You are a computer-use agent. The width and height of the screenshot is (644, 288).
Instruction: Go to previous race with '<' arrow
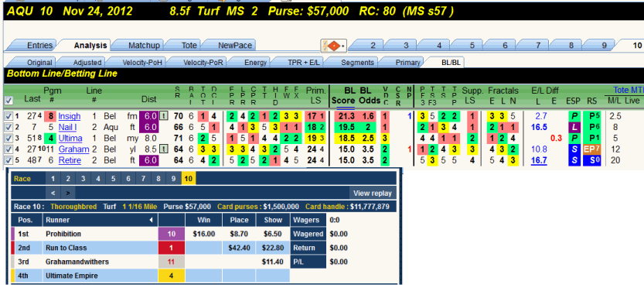53,193
